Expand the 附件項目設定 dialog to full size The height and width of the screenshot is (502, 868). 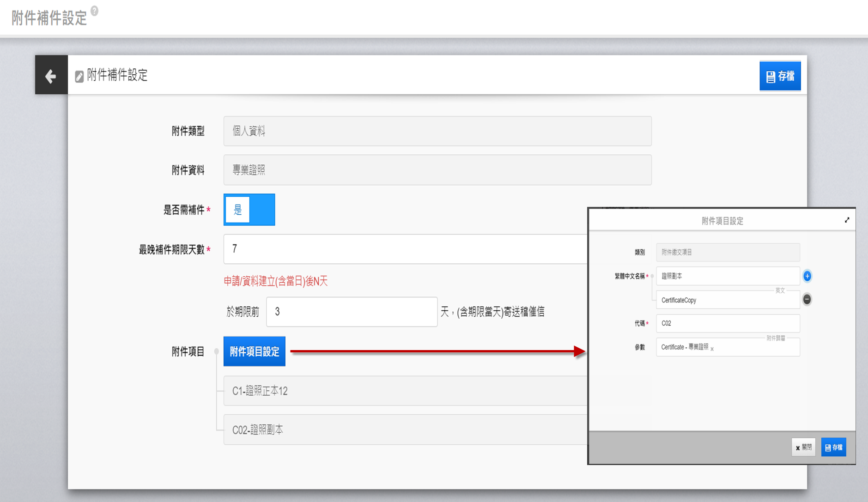[x=847, y=220]
